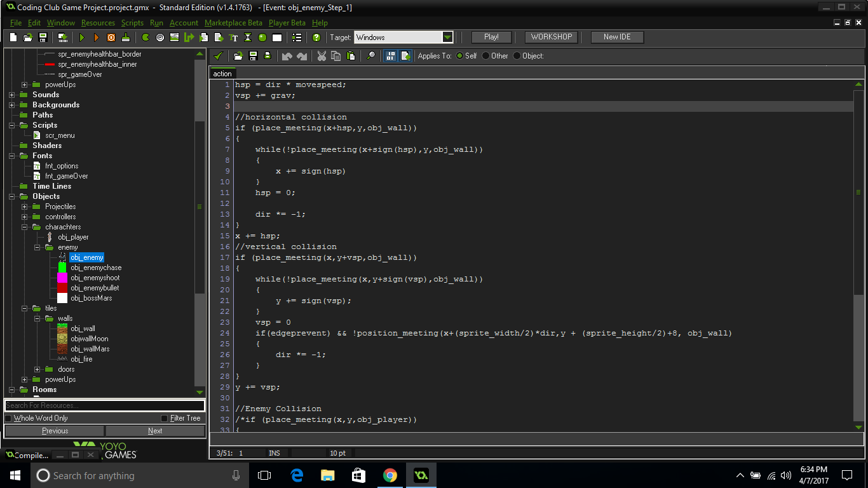Enable the Whole Word Only checkbox
This screenshot has height=488, width=868.
[6, 418]
